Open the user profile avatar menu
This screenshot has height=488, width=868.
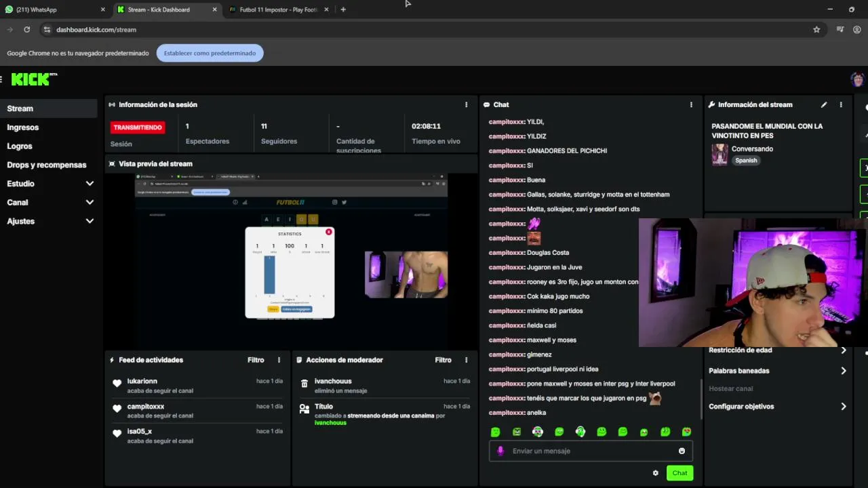pyautogui.click(x=858, y=79)
